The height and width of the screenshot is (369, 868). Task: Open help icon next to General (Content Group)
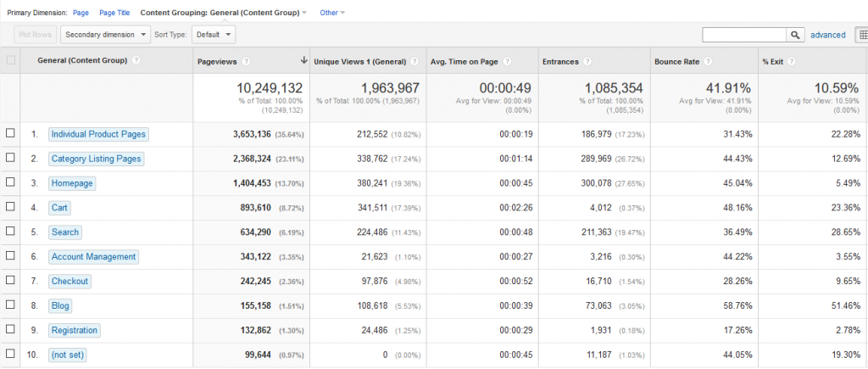pos(136,61)
